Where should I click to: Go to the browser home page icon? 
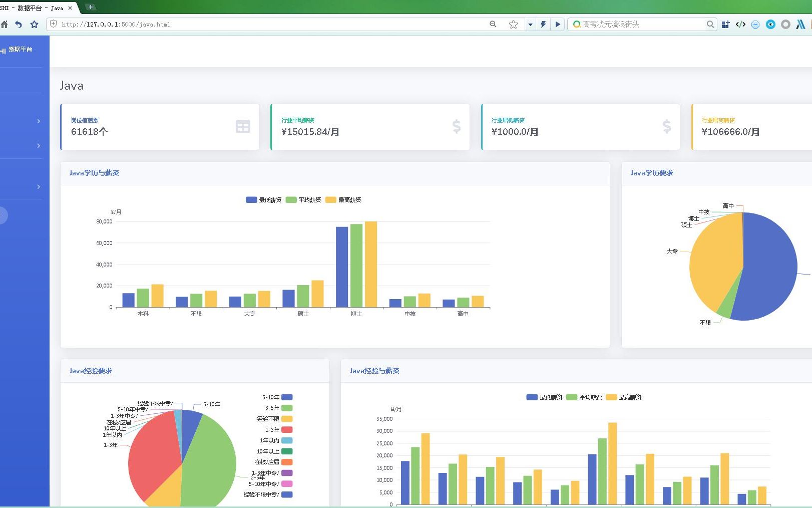[4, 24]
